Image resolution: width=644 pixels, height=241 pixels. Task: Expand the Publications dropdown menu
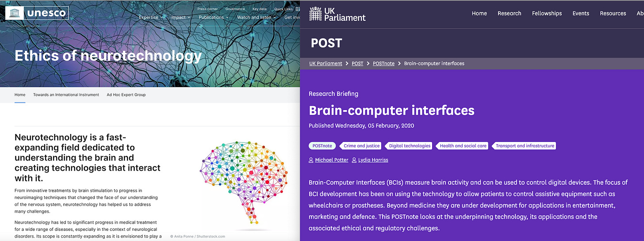[x=214, y=17]
